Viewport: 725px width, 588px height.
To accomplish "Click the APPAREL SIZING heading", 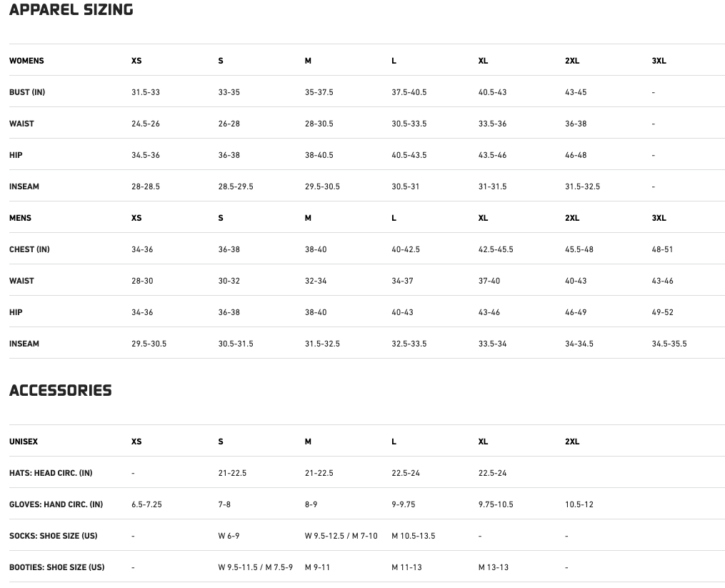I will (x=71, y=10).
